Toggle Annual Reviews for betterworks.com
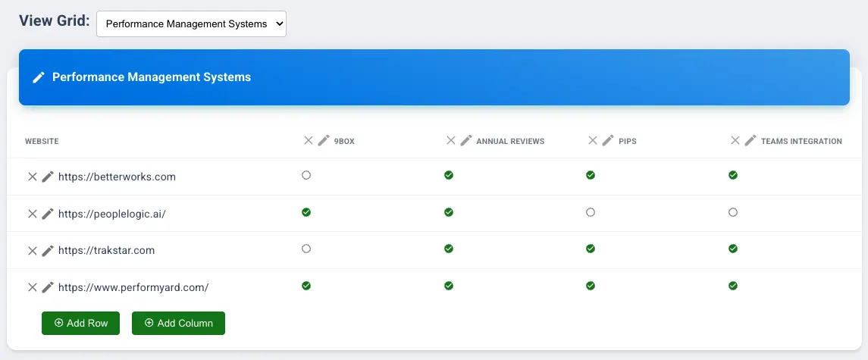The image size is (868, 360). coord(449,175)
